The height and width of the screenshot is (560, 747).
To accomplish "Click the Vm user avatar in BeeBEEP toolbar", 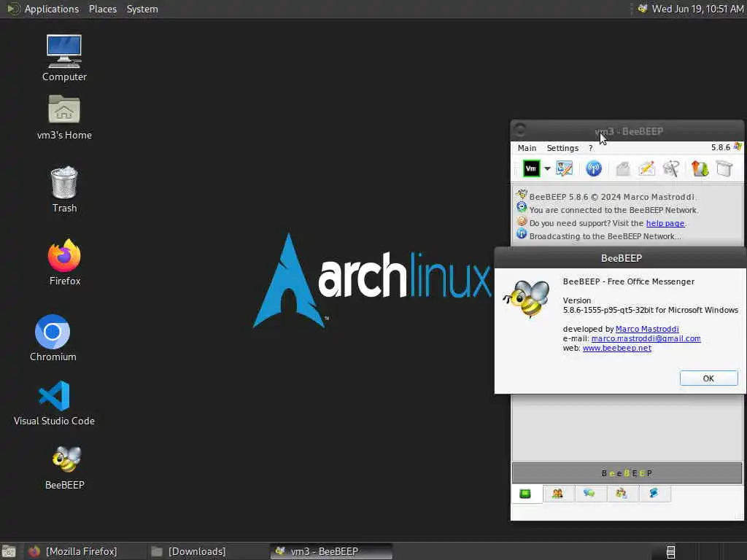I will click(x=531, y=168).
